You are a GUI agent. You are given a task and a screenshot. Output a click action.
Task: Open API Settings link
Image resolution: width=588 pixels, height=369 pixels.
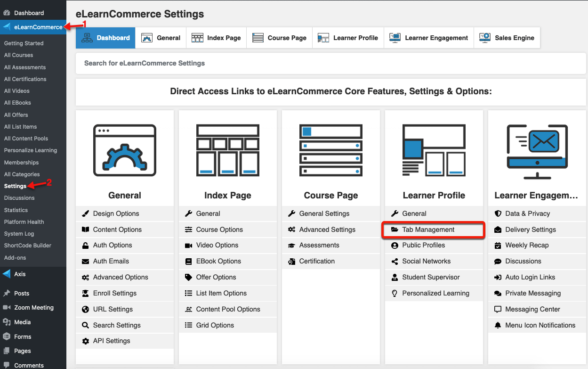(x=125, y=341)
